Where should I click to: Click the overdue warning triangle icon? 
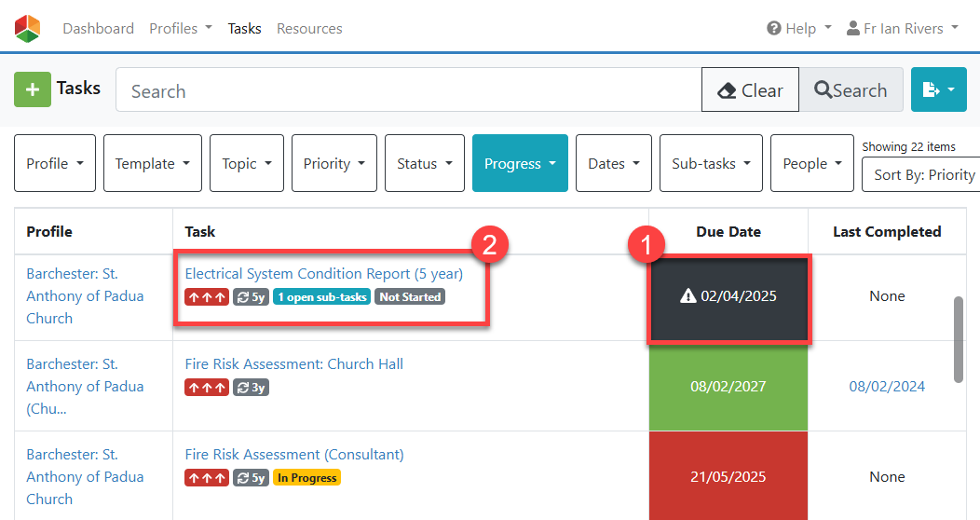pos(688,296)
